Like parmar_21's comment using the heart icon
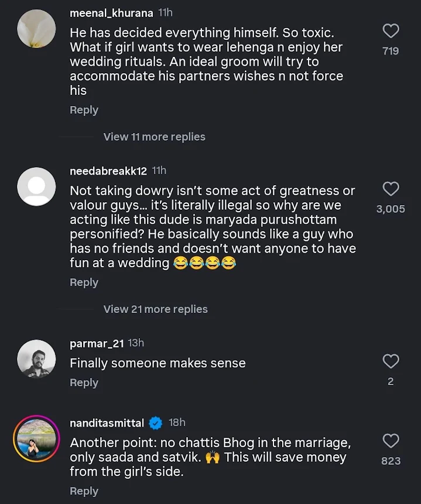Viewport: 421px width, 504px height. 391,362
